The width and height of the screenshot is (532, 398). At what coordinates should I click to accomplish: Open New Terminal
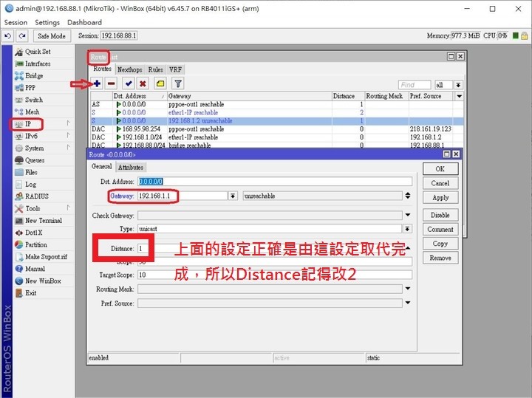44,220
